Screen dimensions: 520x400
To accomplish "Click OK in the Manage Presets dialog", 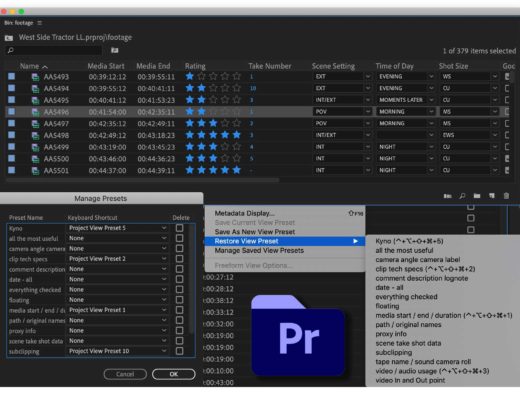I will coord(174,374).
